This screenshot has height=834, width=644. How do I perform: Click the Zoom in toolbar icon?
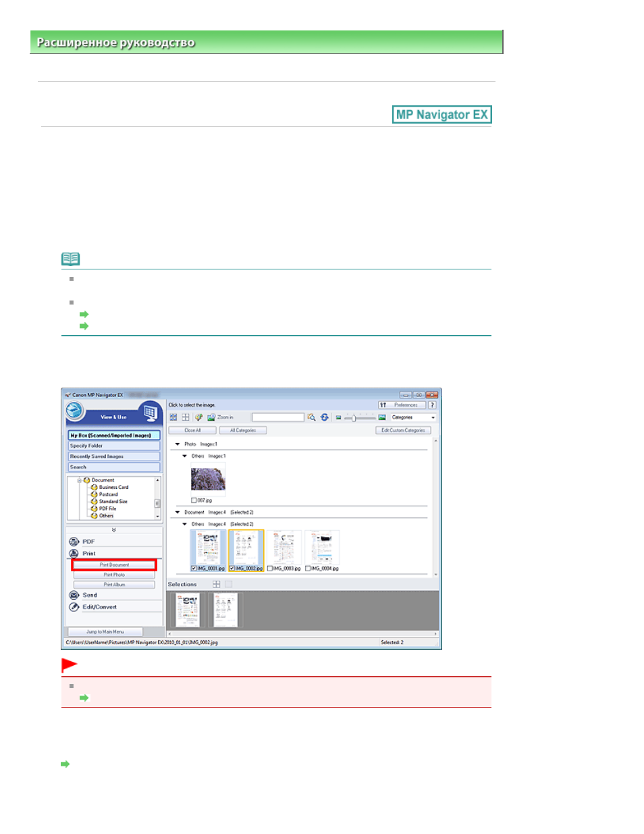[x=211, y=417]
